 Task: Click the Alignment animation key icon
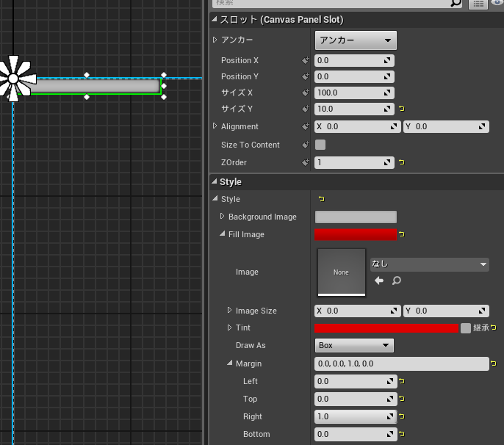(x=306, y=126)
